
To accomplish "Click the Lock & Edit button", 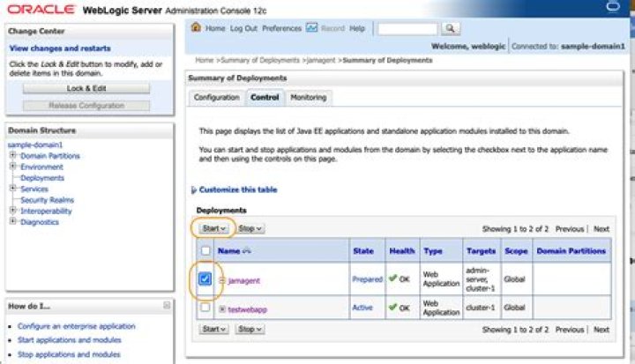I will click(x=86, y=88).
